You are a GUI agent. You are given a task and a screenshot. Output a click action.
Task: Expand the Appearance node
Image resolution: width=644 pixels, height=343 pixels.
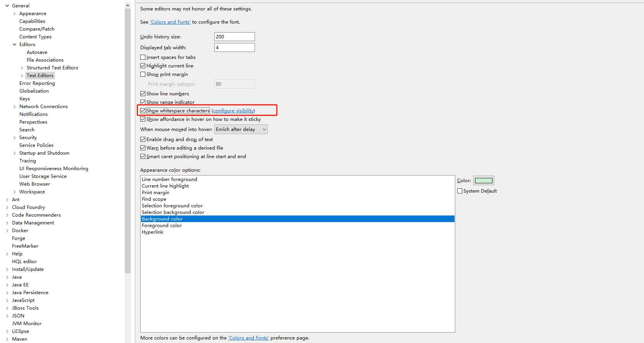point(15,14)
